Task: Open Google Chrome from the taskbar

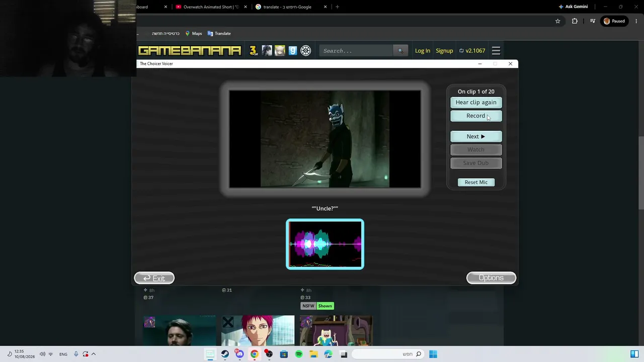Action: (x=255, y=354)
